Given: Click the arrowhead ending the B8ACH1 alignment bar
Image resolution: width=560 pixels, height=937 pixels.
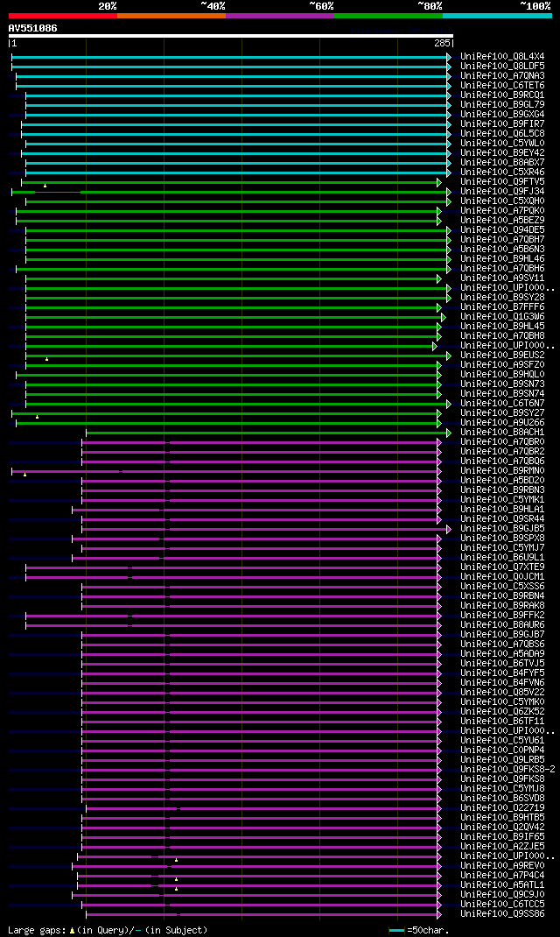Looking at the screenshot, I should 449,433.
